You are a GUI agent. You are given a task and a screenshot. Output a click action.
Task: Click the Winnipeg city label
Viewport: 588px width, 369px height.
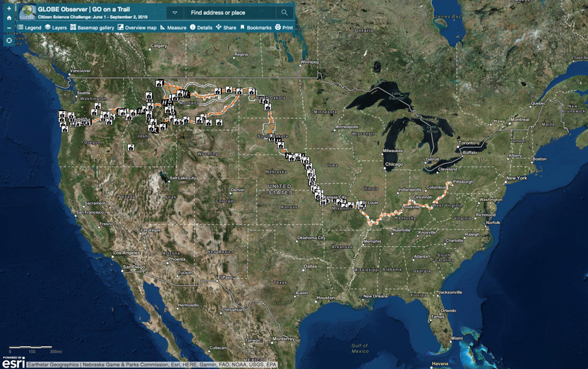click(x=310, y=62)
